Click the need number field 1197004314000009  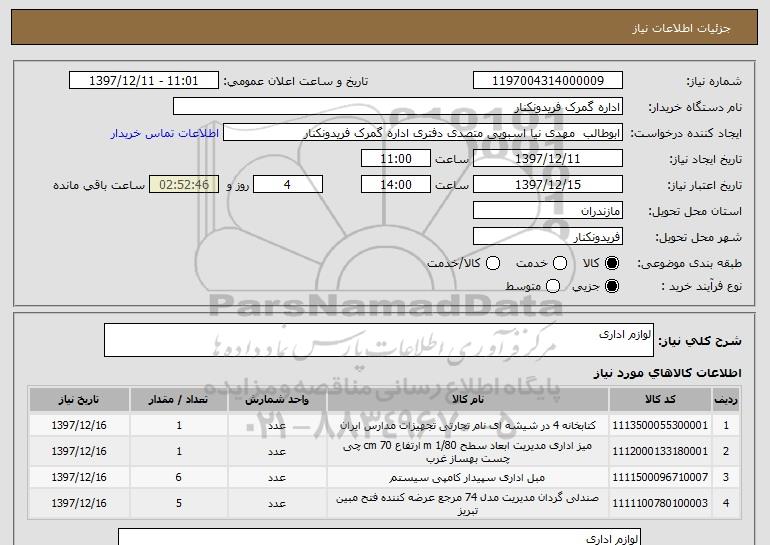coord(548,81)
